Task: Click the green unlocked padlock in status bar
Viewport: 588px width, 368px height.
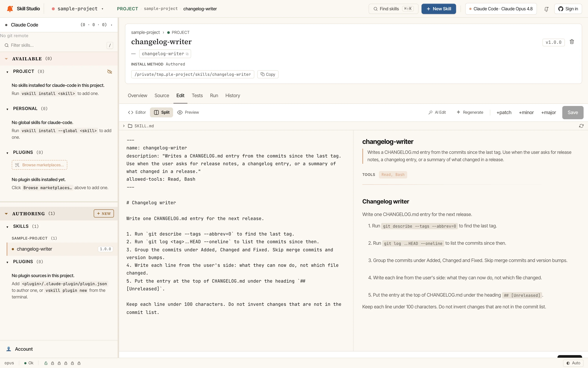Action: click(46, 363)
